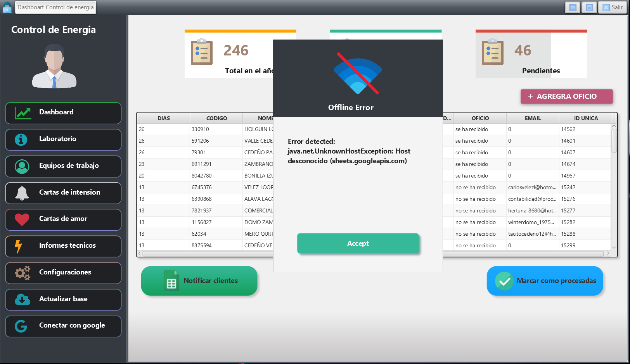
Task: Click horizontal scroll right arrow
Action: (608, 254)
